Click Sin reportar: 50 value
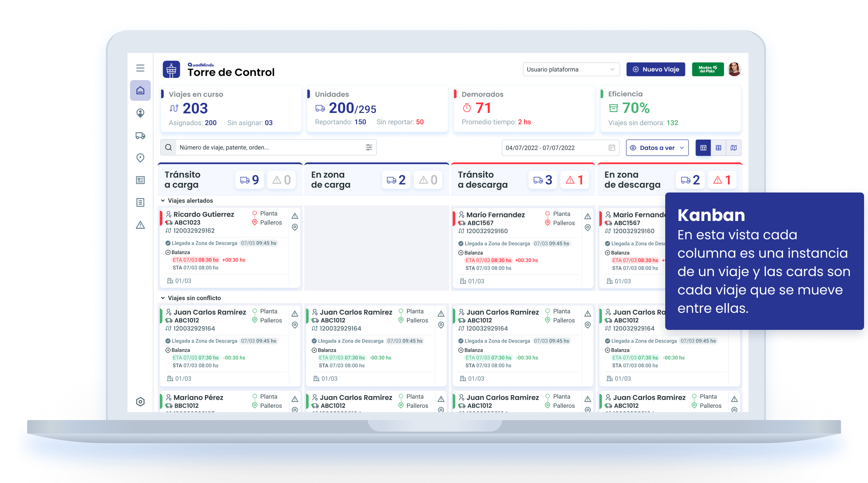The height and width of the screenshot is (483, 868). click(400, 122)
